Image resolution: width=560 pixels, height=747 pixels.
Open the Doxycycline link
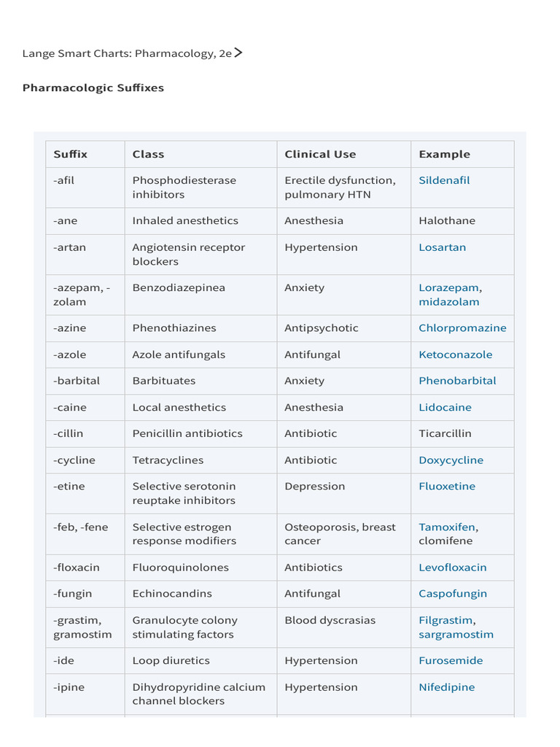click(451, 460)
